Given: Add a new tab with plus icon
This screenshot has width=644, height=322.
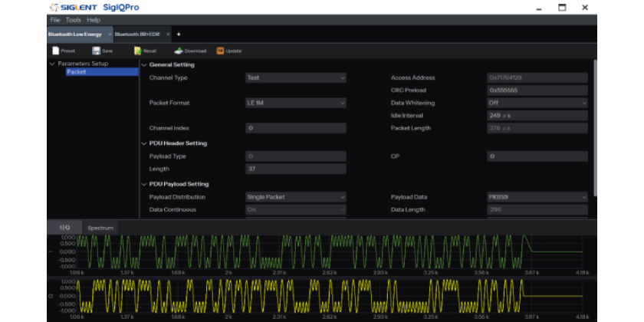Looking at the screenshot, I should (x=179, y=34).
